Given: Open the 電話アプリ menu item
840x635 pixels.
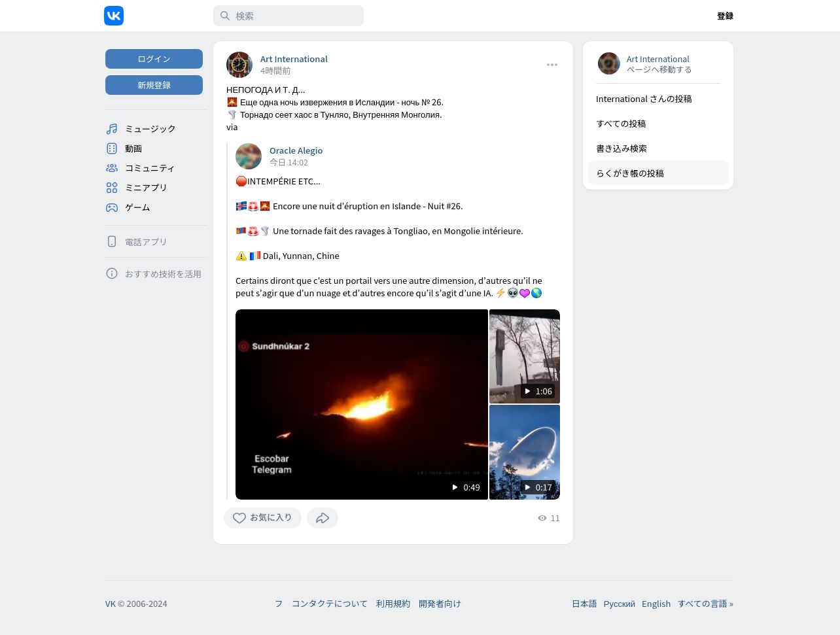Looking at the screenshot, I should coord(154,241).
